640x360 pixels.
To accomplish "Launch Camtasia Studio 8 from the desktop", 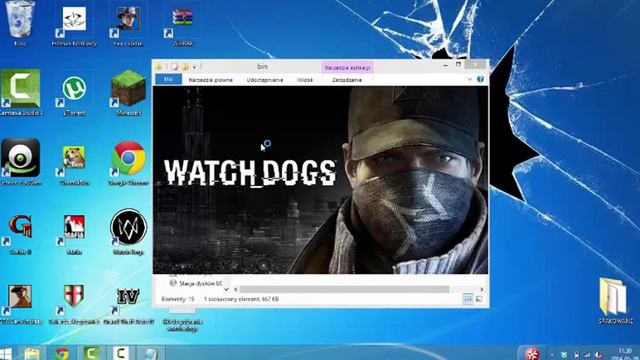I will (x=20, y=92).
